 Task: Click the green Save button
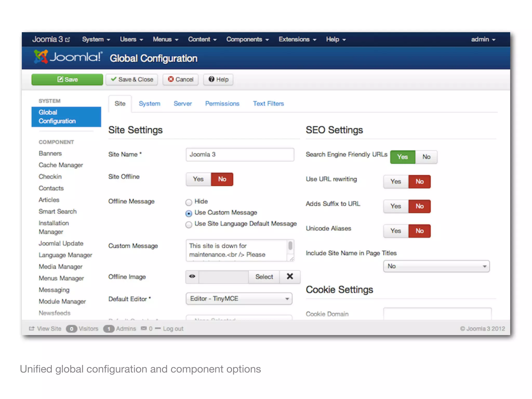(x=67, y=79)
